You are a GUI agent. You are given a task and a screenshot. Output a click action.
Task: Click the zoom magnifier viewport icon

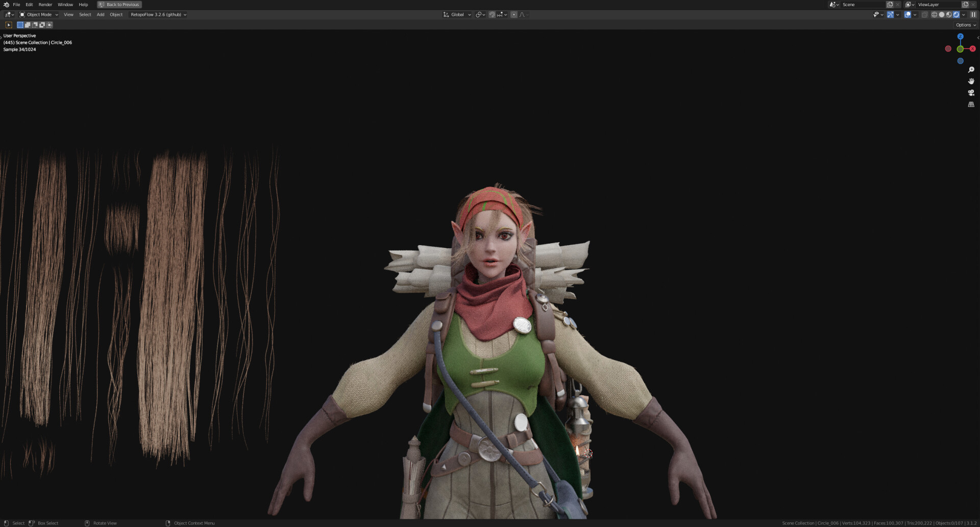coord(971,70)
